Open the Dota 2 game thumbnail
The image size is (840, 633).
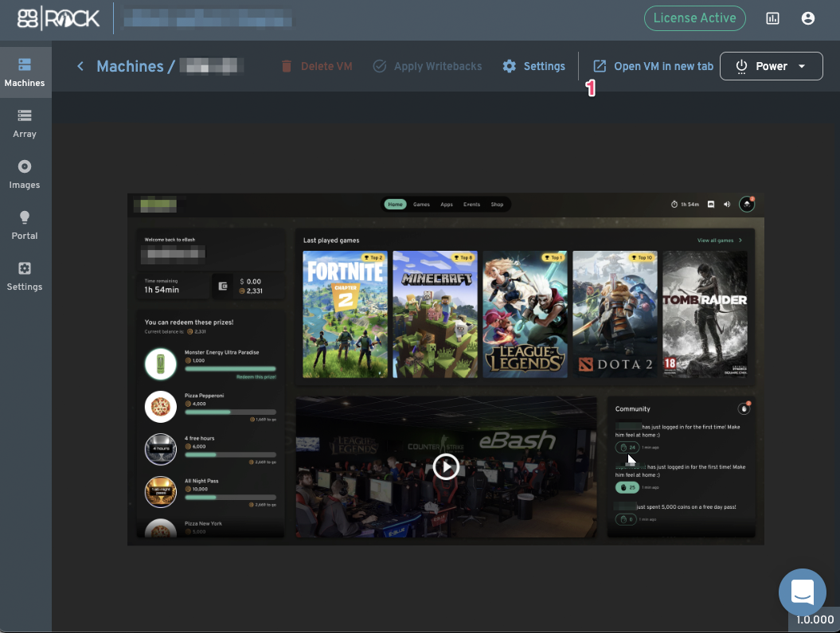(x=615, y=315)
